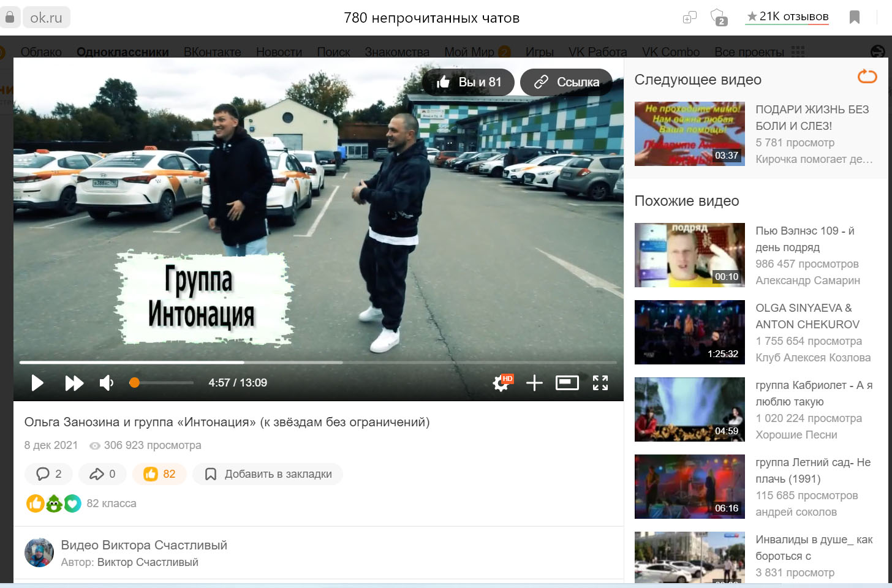Toggle autoplay next video icon
The width and height of the screenshot is (892, 588).
pyautogui.click(x=867, y=77)
